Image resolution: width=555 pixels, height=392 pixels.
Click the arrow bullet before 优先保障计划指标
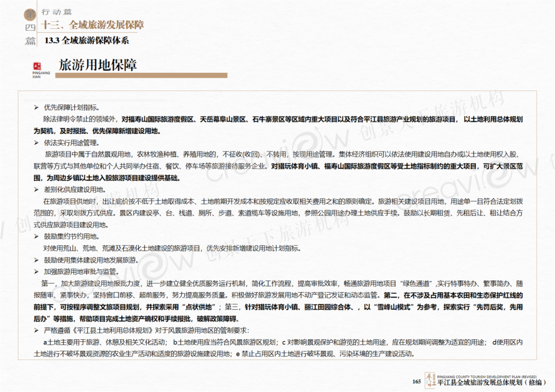tap(37, 107)
